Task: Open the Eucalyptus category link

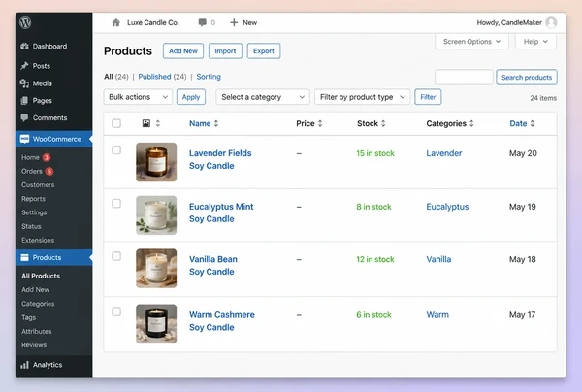Action: pos(447,207)
